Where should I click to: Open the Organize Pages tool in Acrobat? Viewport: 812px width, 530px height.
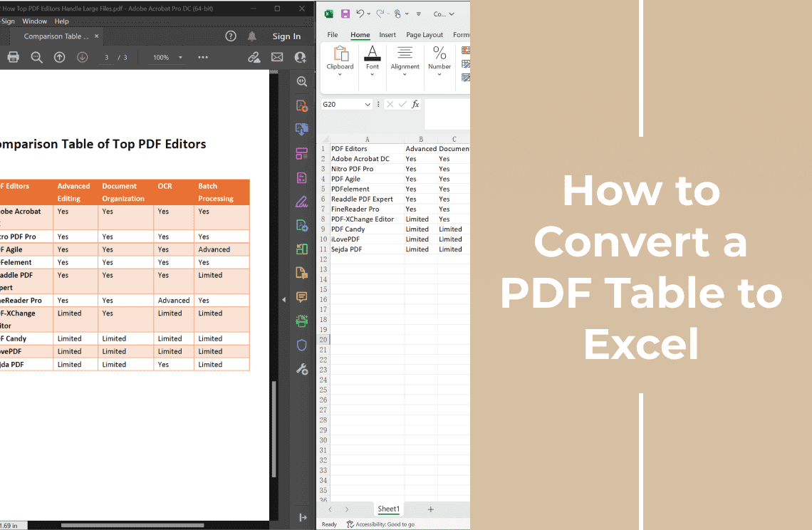point(301,153)
